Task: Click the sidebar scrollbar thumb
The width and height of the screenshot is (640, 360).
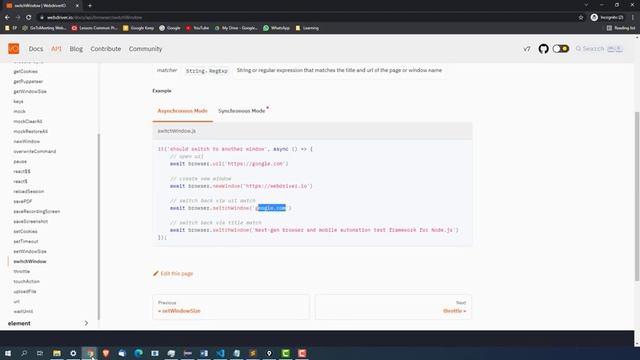Action: [x=98, y=227]
